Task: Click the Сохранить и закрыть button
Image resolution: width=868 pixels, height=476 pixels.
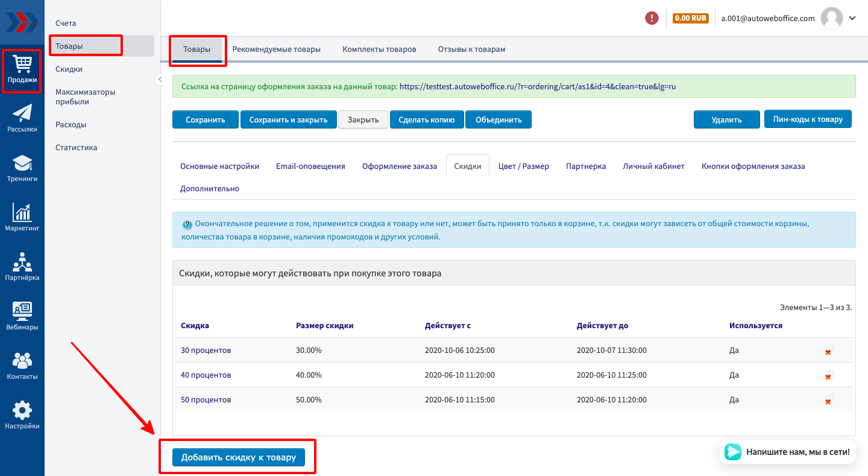Action: pyautogui.click(x=288, y=119)
